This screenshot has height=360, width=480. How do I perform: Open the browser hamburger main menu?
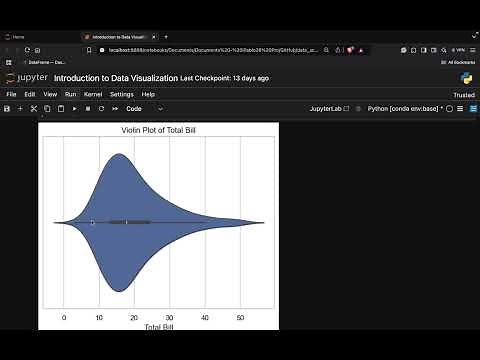click(473, 50)
